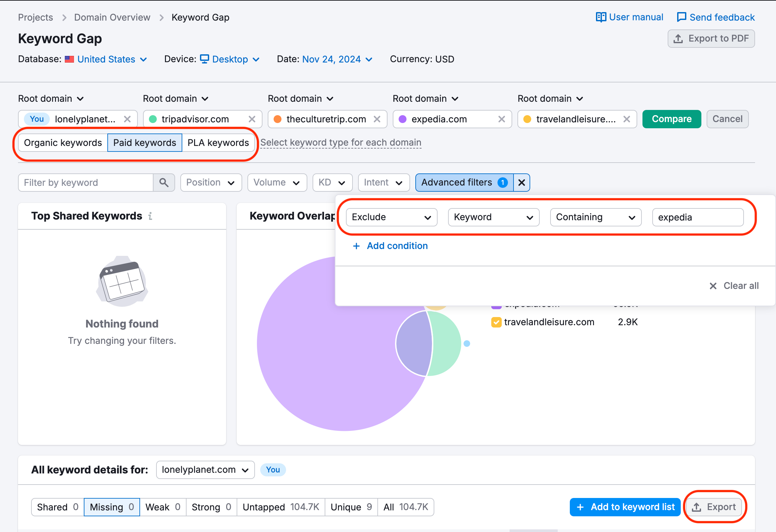Expand Root domain dropdown above travelandleisure
The height and width of the screenshot is (532, 776).
click(x=550, y=99)
